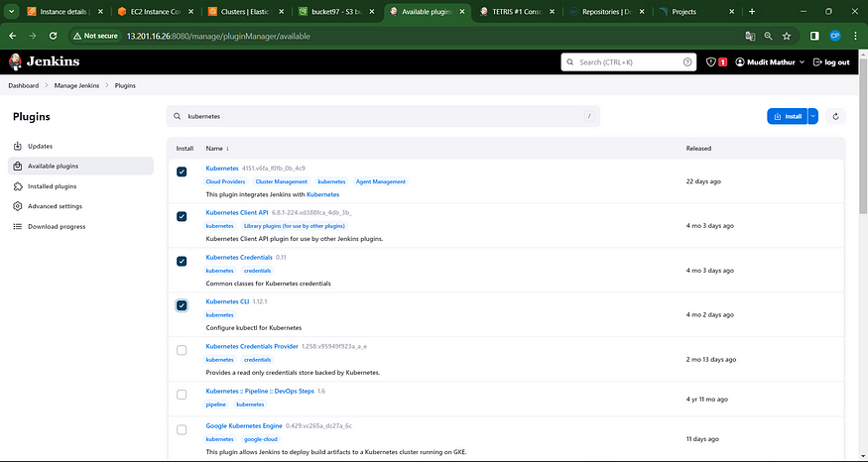This screenshot has width=868, height=462.
Task: Click the Cloud Providers tag
Action: click(x=225, y=181)
